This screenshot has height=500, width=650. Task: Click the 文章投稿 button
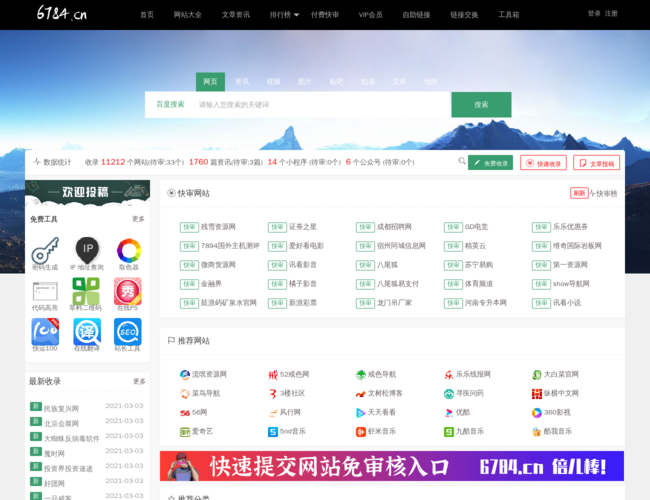pos(597,163)
